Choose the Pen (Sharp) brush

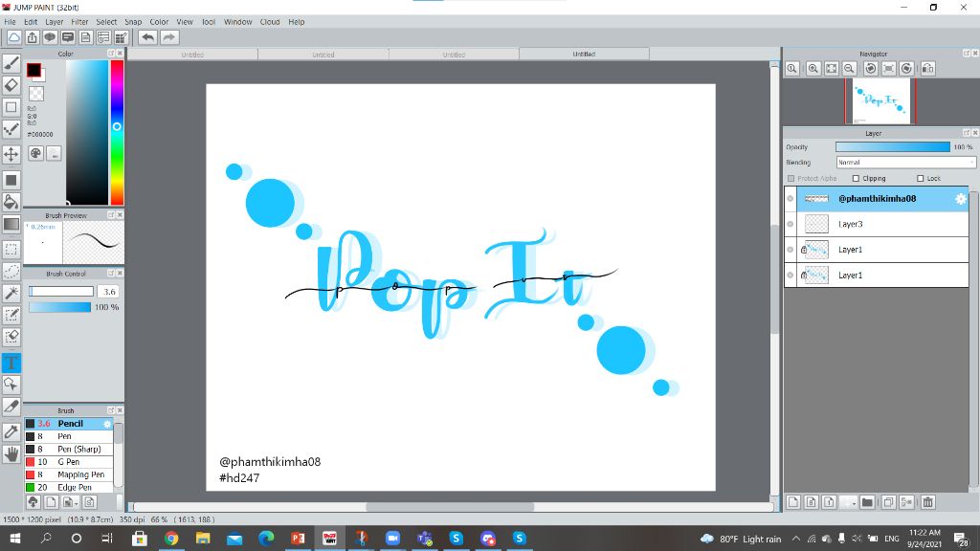pos(69,450)
